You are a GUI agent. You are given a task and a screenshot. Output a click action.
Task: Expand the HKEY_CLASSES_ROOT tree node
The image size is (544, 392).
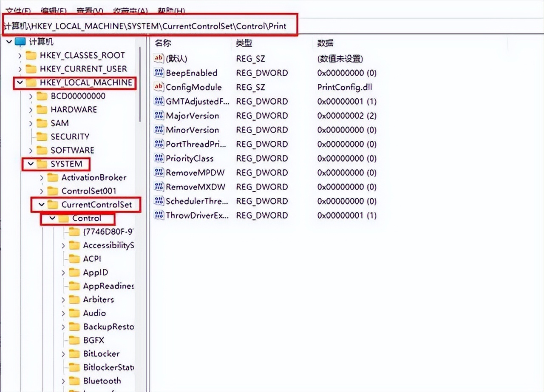pos(20,55)
